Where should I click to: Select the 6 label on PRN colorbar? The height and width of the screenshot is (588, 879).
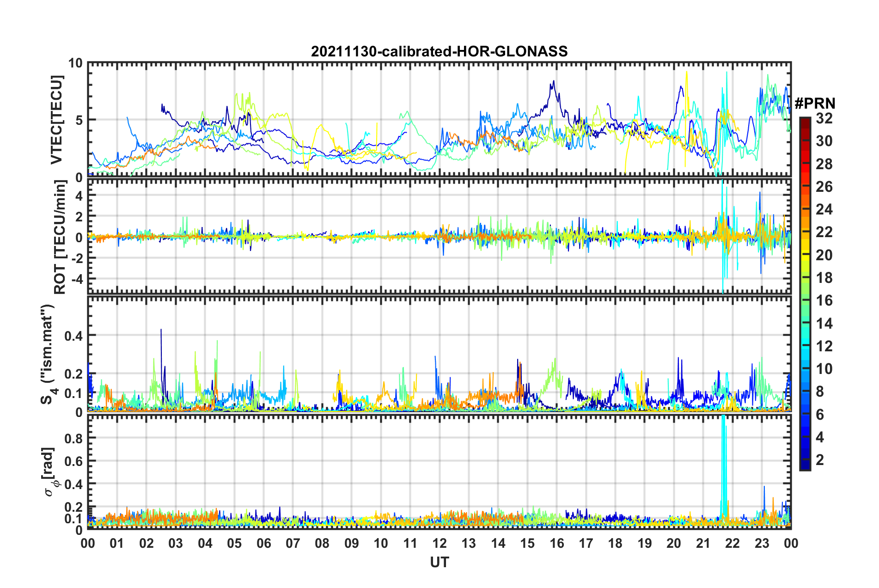click(820, 415)
